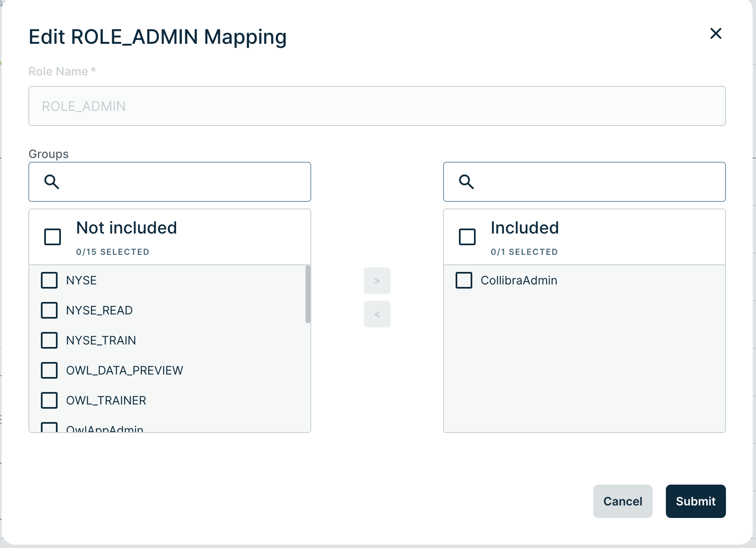
Task: Click the Not included list scrollbar
Action: click(308, 294)
